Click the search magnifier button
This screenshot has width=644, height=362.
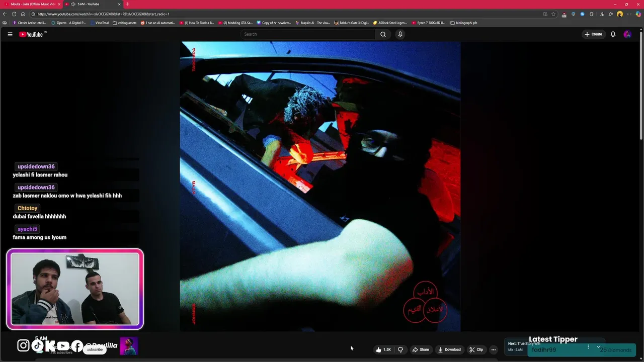pos(383,34)
